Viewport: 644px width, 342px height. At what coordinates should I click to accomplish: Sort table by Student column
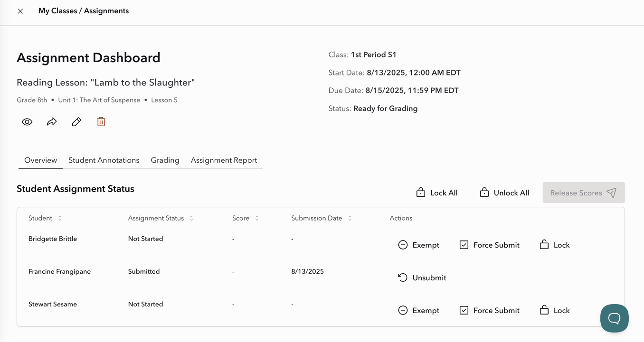pyautogui.click(x=45, y=218)
